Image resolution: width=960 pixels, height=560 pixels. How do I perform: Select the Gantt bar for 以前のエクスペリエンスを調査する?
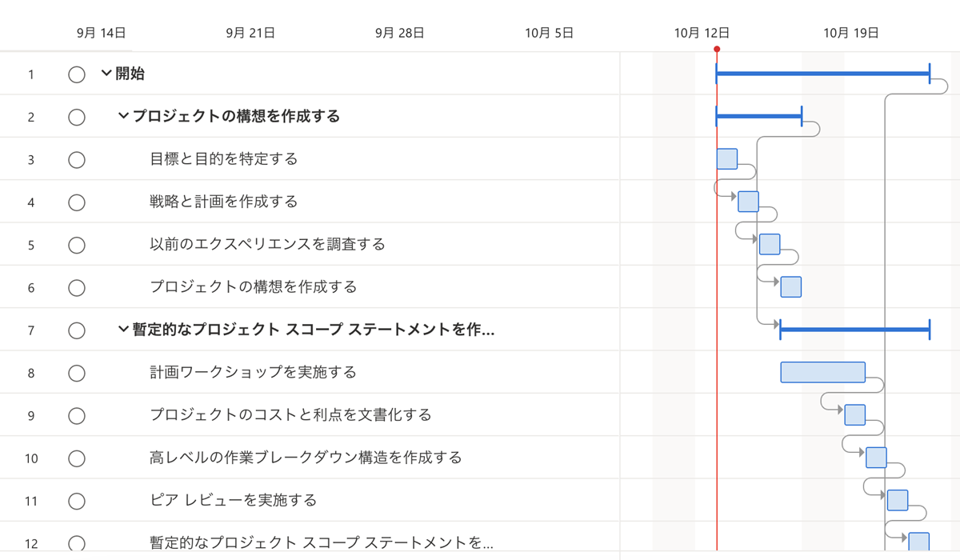(x=770, y=244)
